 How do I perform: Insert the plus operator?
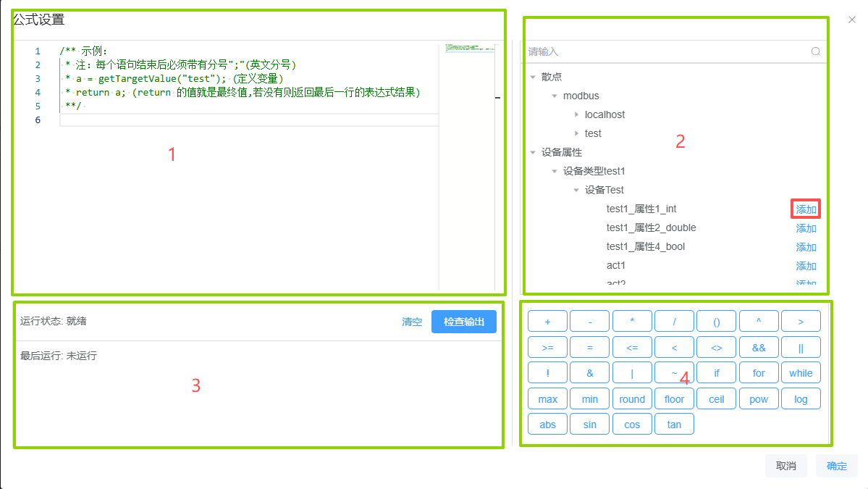click(547, 321)
